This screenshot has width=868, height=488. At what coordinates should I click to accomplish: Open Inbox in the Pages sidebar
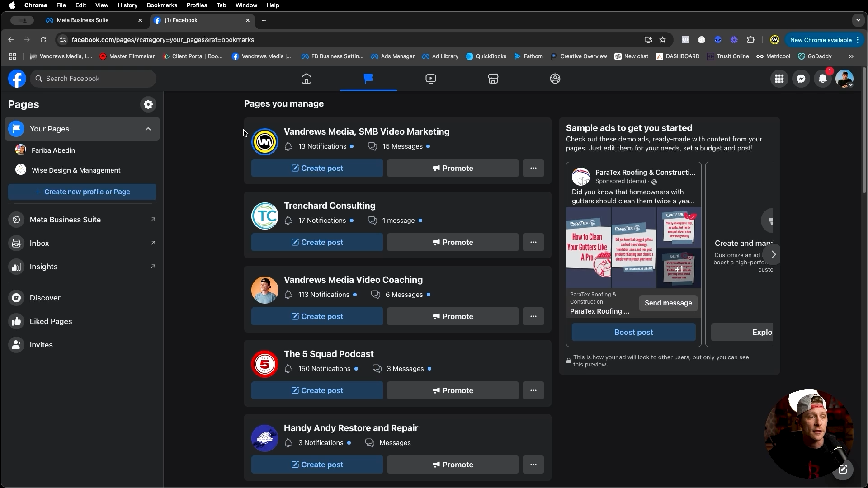pos(82,243)
